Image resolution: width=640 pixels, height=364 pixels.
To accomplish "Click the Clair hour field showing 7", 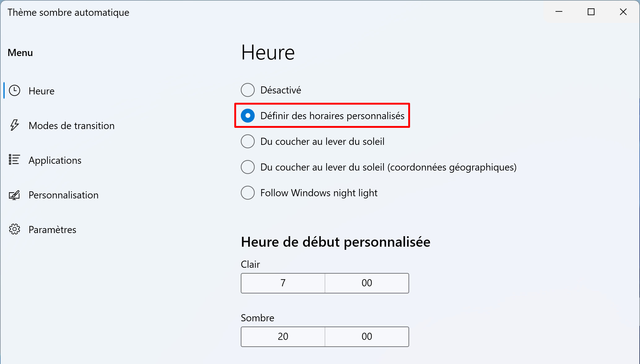I will (283, 283).
